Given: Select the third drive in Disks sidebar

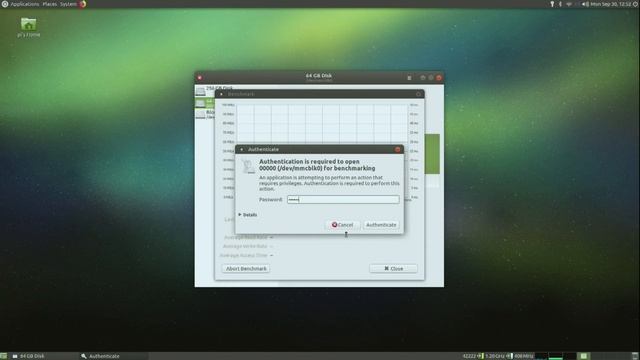Looking at the screenshot, I should pos(205,114).
